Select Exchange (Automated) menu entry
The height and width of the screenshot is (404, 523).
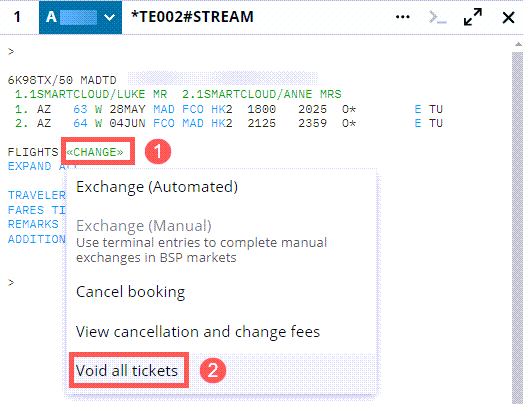click(157, 187)
